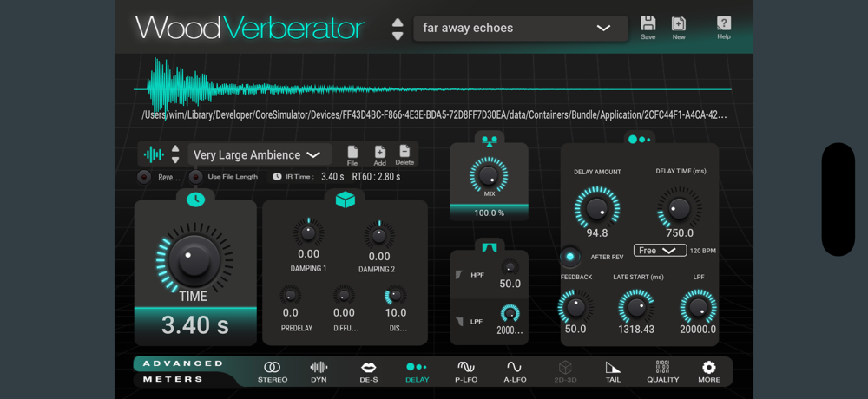Click the delay panel dots tab icon
The height and width of the screenshot is (399, 868).
click(640, 139)
